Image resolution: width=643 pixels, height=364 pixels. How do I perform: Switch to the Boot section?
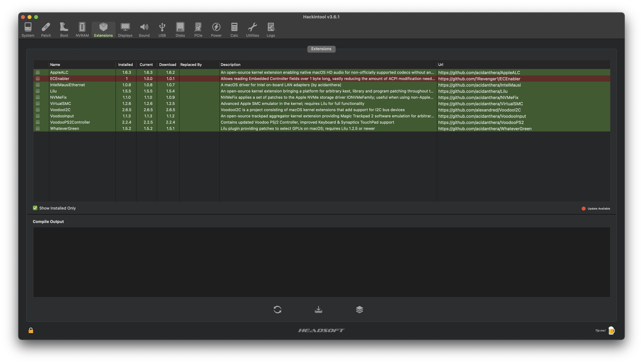click(64, 30)
